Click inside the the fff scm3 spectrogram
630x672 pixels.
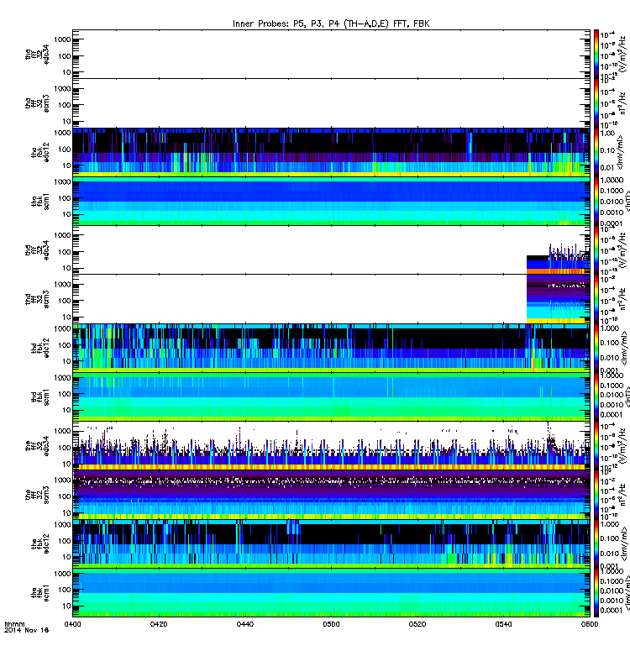point(331,495)
